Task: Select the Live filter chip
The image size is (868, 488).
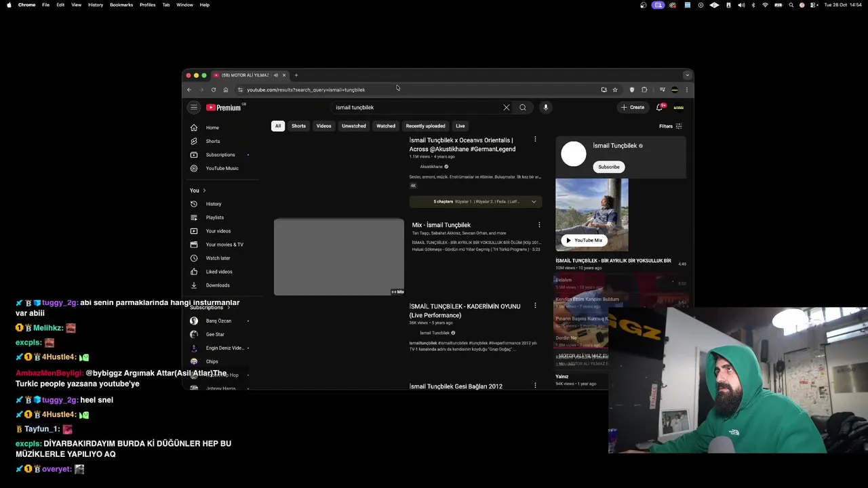Action: pos(460,126)
